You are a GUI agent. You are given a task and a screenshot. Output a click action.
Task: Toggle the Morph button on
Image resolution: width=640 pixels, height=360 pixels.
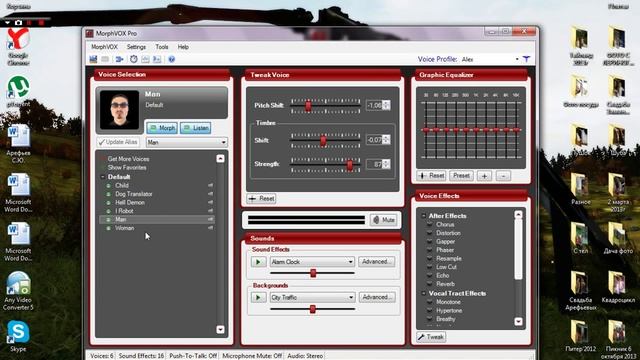[162, 128]
